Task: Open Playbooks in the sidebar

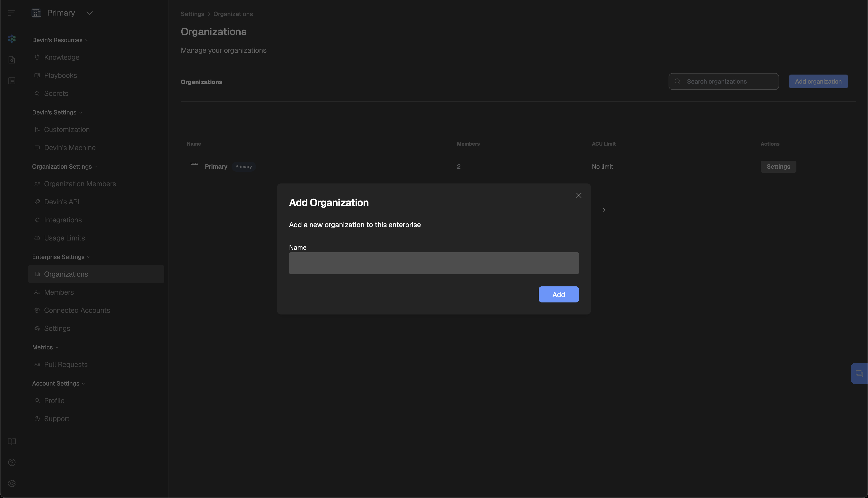Action: [60, 75]
